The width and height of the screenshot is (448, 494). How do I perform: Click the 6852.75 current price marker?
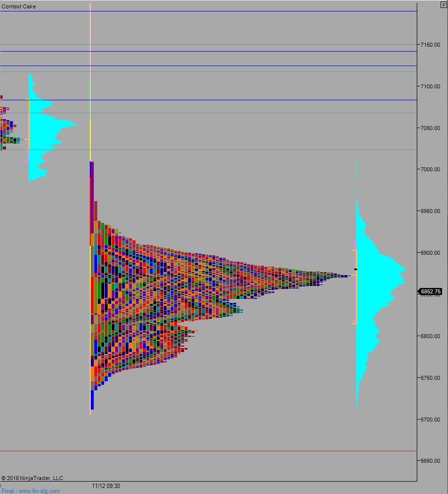(x=430, y=292)
